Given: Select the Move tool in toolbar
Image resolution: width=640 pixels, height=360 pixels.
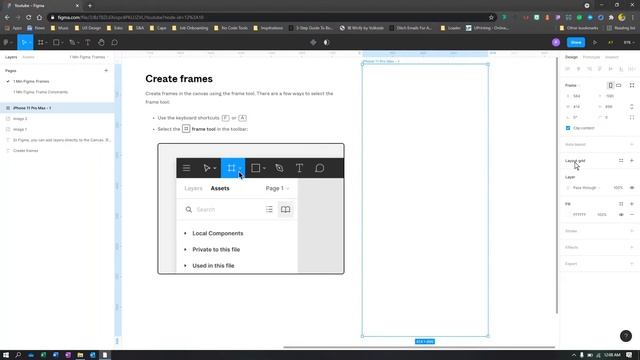Looking at the screenshot, I should click(x=24, y=42).
